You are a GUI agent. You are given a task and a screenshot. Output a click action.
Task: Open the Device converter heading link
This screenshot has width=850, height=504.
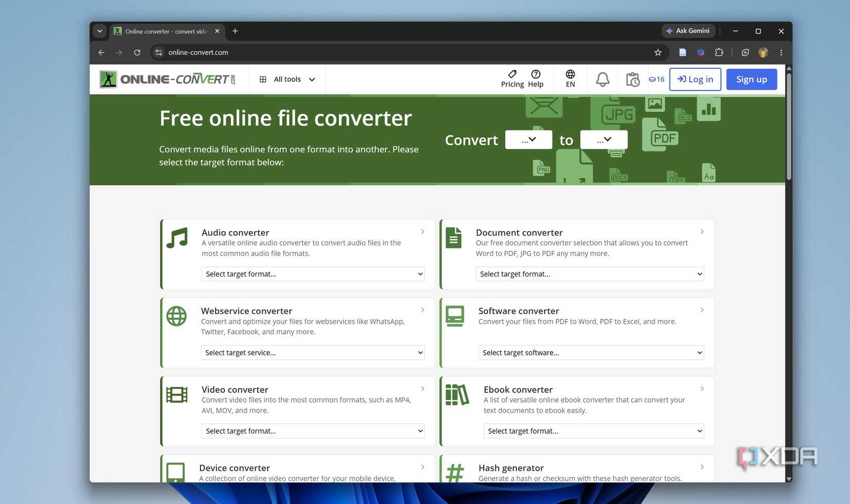tap(234, 468)
